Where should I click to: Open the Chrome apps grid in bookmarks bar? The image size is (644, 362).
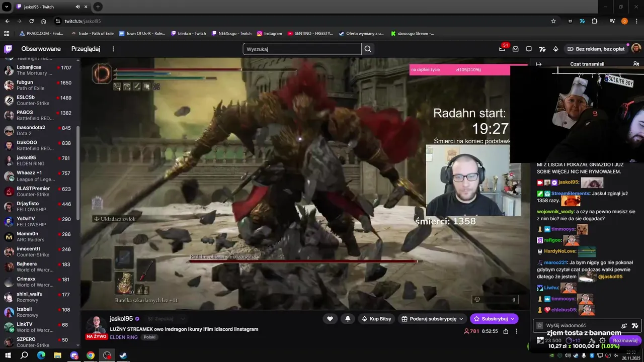(x=7, y=34)
